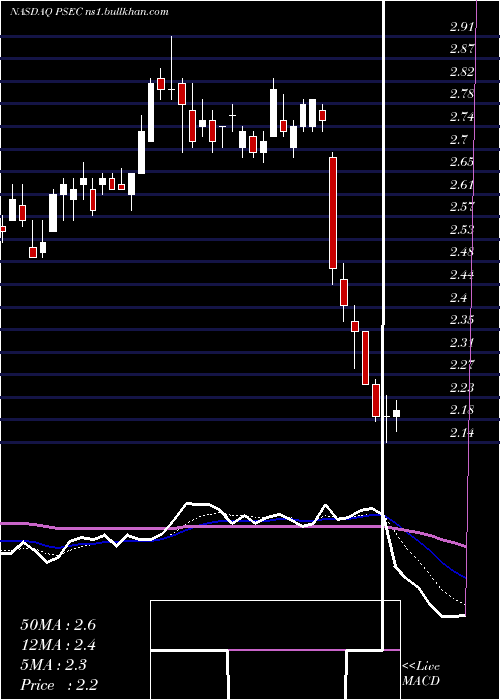Click the 2.27 price axis label

click(462, 365)
